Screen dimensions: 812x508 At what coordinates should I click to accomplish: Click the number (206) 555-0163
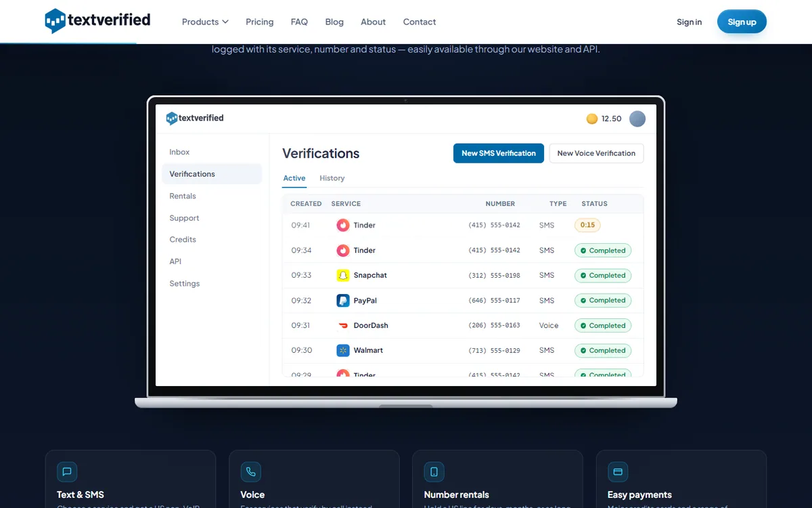(x=494, y=325)
